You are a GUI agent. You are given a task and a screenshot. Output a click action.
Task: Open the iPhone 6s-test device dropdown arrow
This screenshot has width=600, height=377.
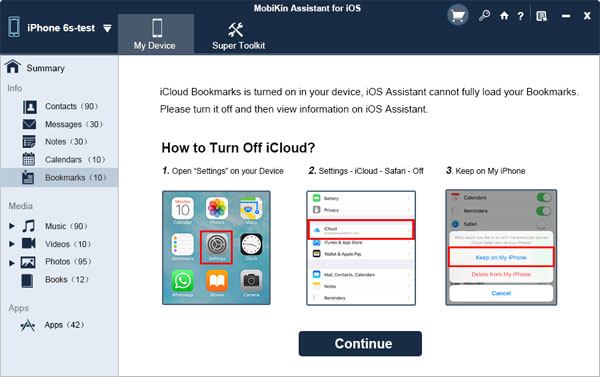(x=107, y=28)
